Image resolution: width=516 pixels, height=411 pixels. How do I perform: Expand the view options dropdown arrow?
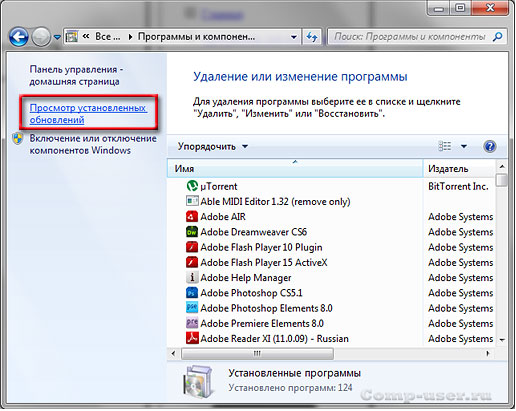click(x=464, y=146)
